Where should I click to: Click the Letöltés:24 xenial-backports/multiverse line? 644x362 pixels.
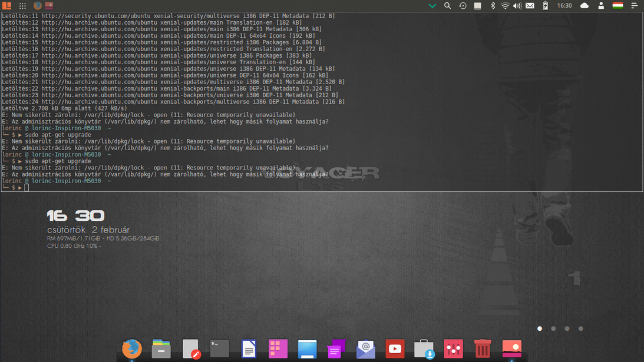pyautogui.click(x=173, y=102)
